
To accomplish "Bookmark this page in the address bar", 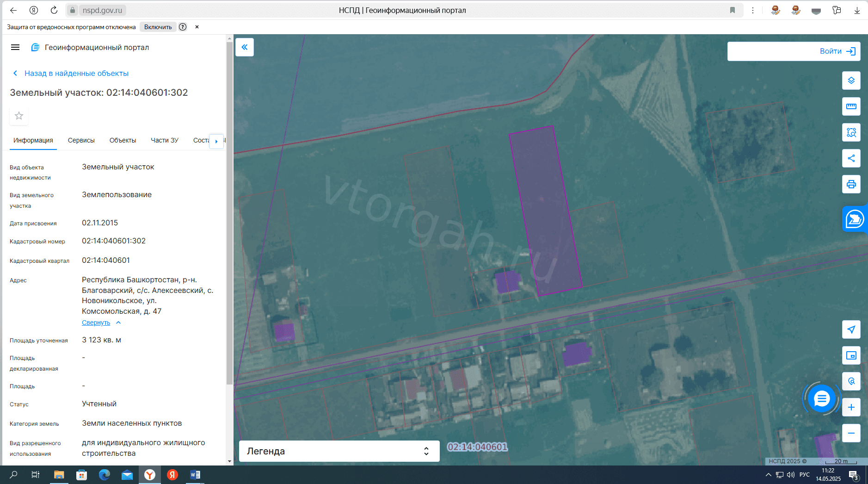I will click(x=733, y=10).
